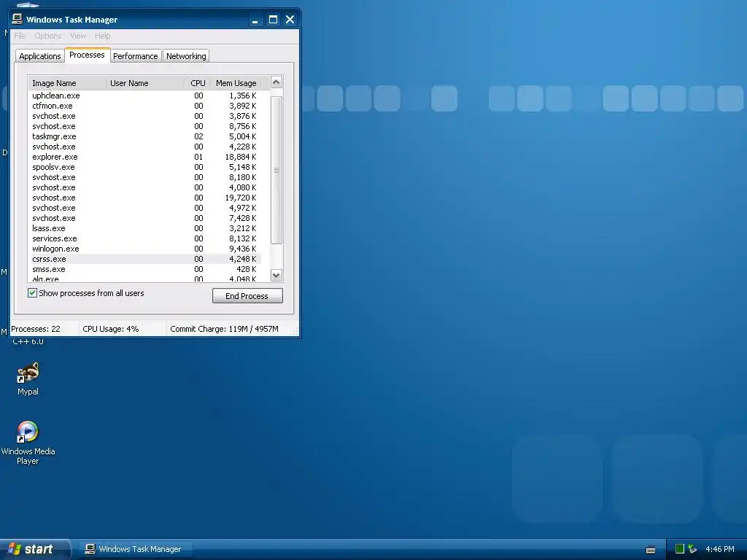The height and width of the screenshot is (560, 747).
Task: Select the taskmgr.exe process row
Action: [x=144, y=136]
